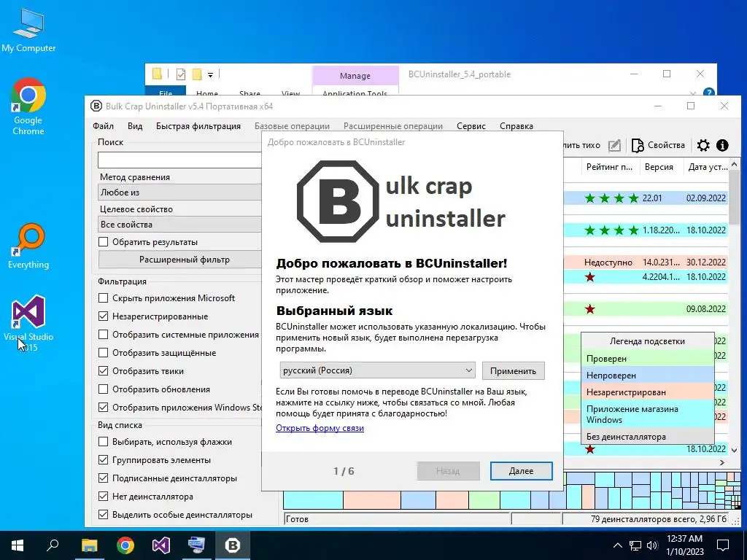Open Справка menu
Image resolution: width=747 pixels, height=560 pixels.
[516, 126]
